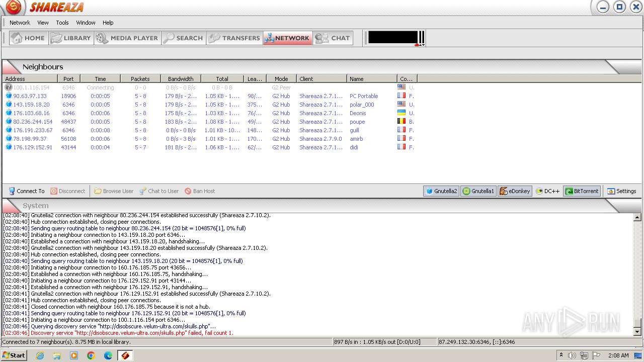Click the bandwidth monitor graph

393,38
